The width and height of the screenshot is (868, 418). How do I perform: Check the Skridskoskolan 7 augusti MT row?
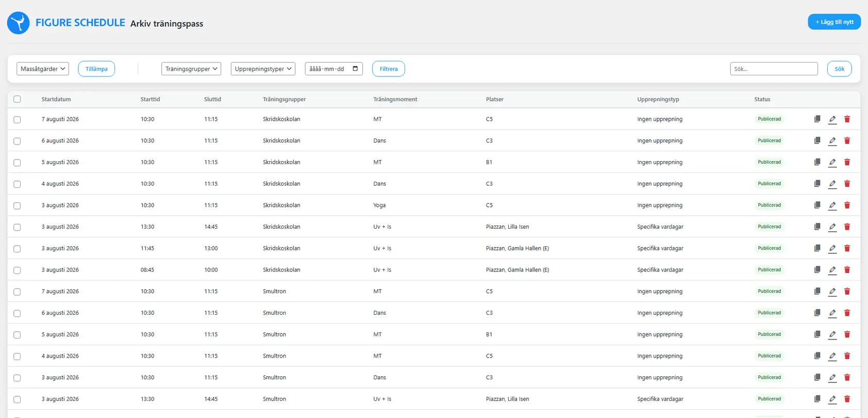coord(17,120)
